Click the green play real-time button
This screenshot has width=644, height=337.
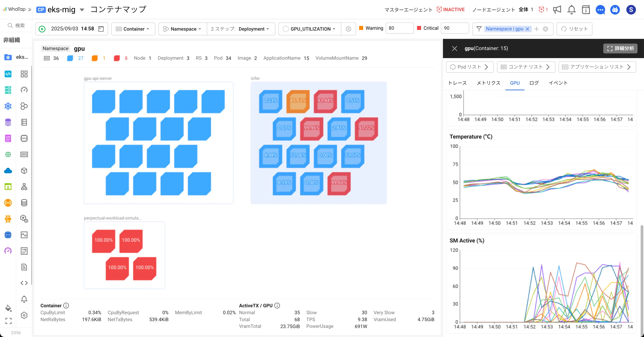tap(42, 29)
